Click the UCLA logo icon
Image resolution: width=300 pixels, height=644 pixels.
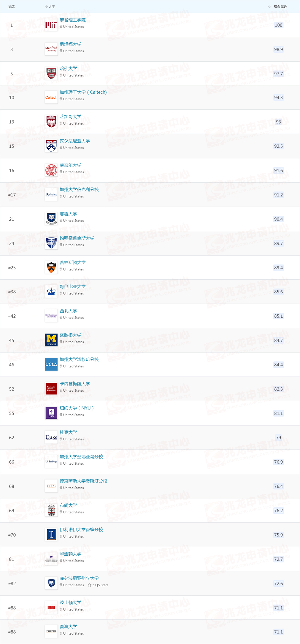point(51,364)
